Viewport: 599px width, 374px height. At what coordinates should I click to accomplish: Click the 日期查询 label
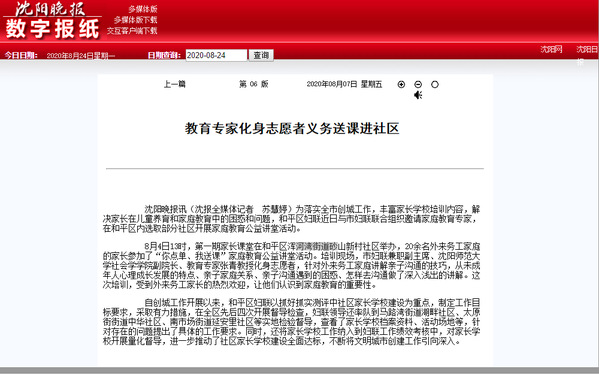tap(164, 55)
